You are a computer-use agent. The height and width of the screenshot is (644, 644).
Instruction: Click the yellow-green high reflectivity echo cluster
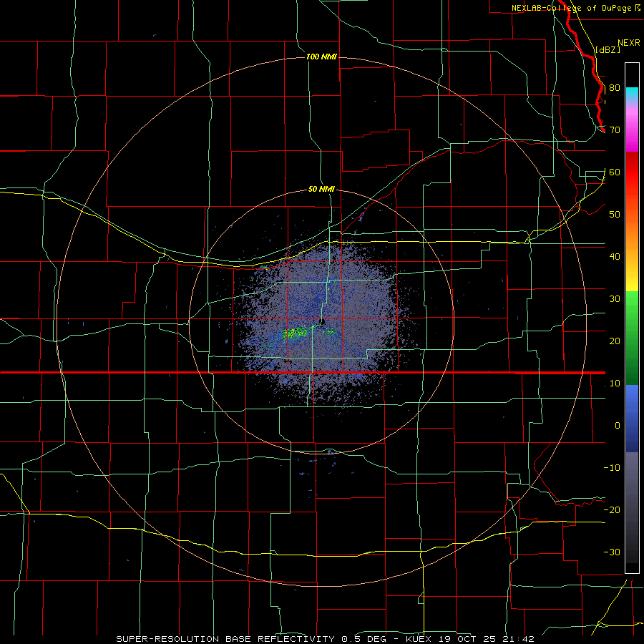(x=295, y=333)
